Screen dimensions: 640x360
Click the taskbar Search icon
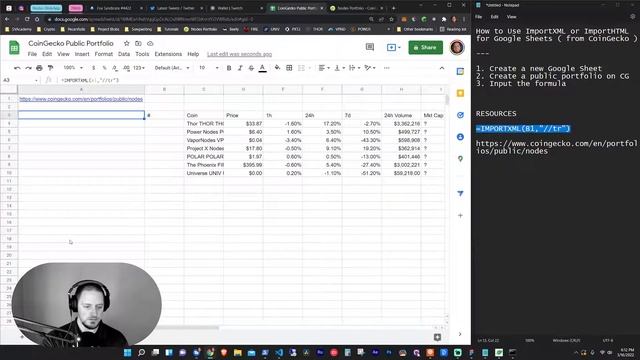(x=141, y=352)
